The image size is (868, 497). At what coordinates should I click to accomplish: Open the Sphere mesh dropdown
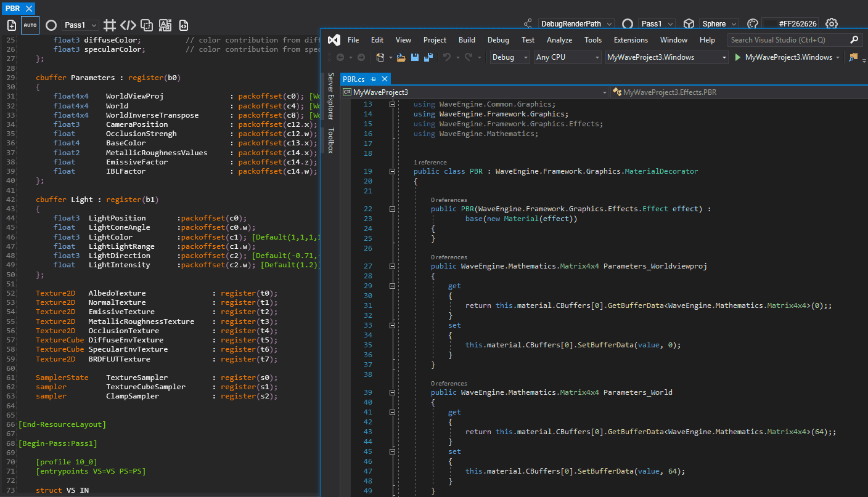pos(719,24)
